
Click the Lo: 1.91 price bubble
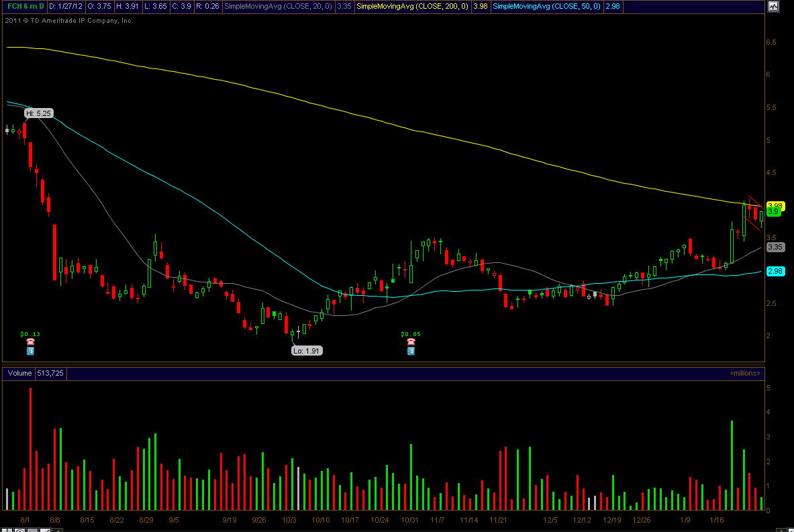pyautogui.click(x=306, y=350)
